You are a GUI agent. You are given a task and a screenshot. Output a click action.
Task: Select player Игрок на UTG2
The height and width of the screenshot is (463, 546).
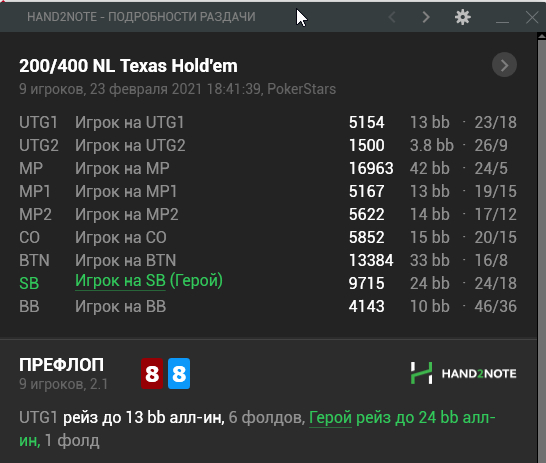(130, 146)
